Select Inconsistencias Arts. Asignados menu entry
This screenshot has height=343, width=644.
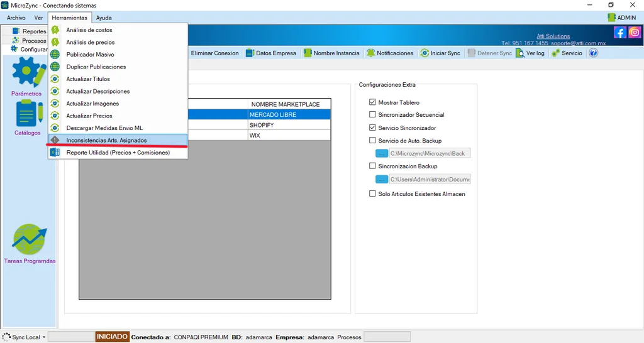pos(118,140)
